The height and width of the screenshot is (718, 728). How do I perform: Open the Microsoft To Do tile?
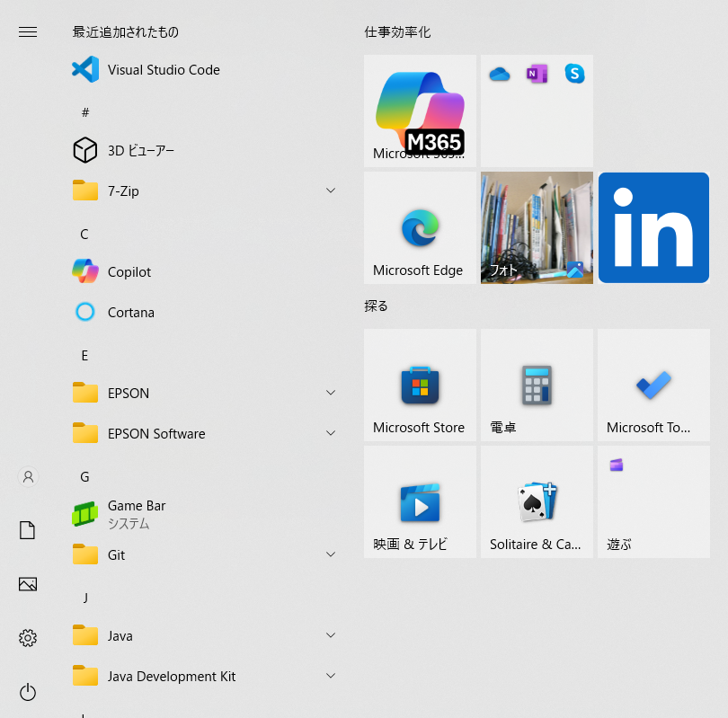tap(653, 386)
